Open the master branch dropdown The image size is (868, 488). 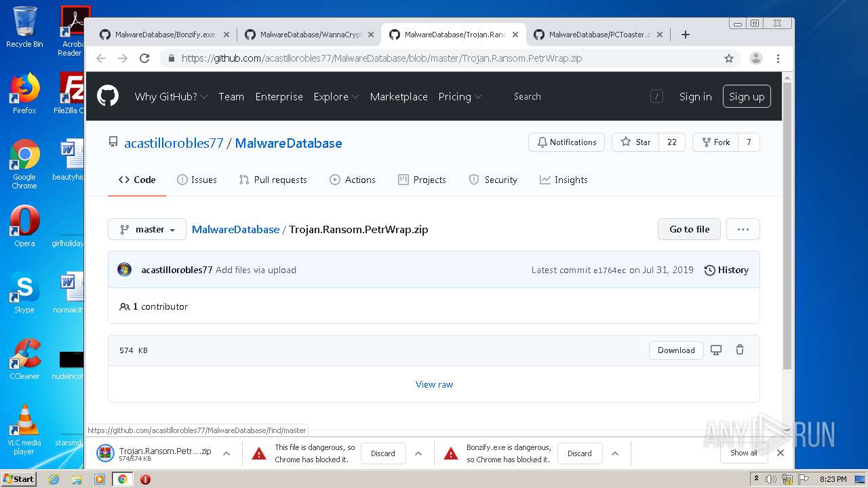pos(147,229)
